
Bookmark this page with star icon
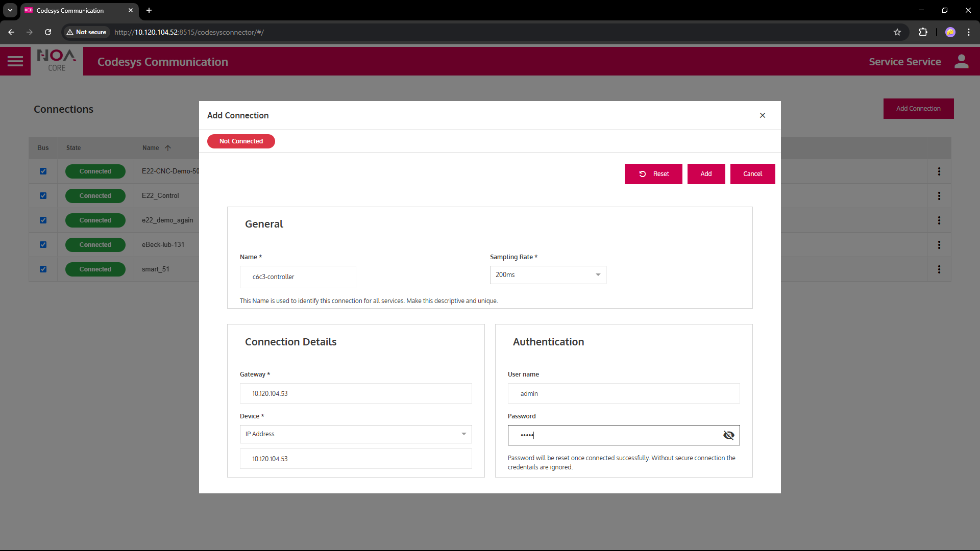pyautogui.click(x=897, y=32)
